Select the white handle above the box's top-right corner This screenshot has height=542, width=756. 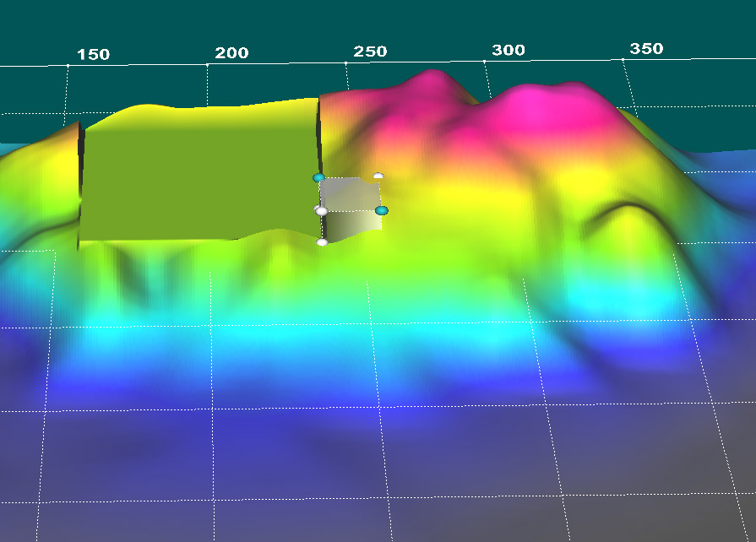coord(378,176)
